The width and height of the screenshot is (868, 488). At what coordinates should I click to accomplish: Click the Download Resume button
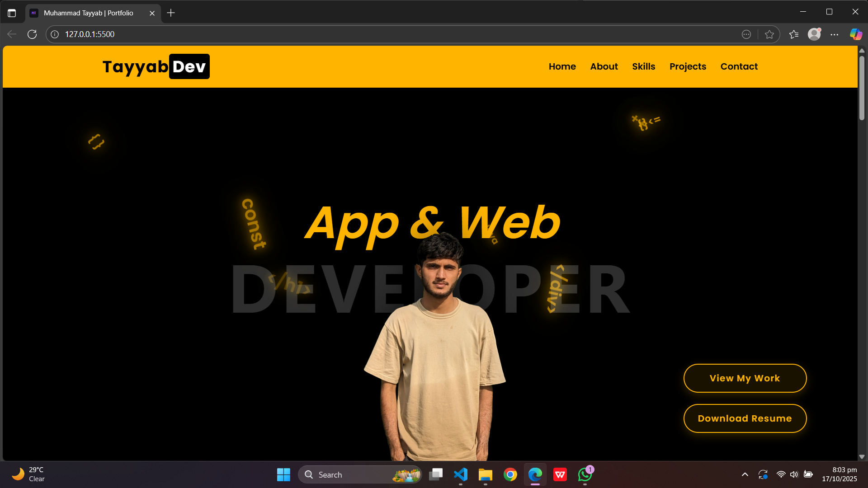tap(745, 418)
